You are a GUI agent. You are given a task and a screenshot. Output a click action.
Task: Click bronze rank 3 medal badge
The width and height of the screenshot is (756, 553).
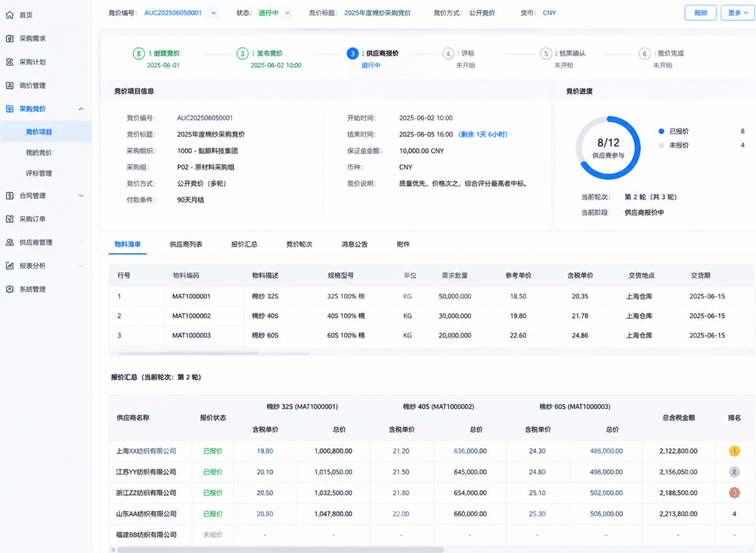734,493
